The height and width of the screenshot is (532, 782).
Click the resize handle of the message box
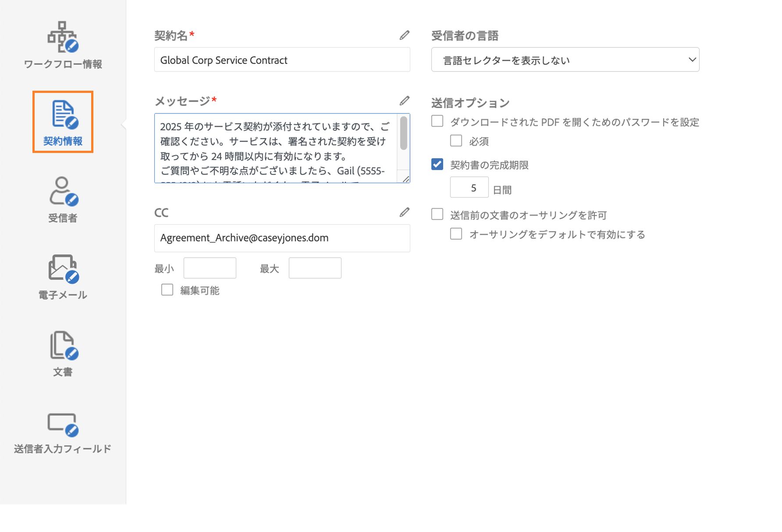coord(406,179)
